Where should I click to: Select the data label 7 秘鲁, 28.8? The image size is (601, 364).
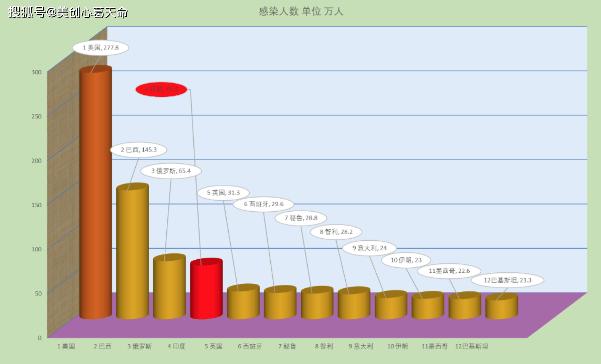(301, 218)
